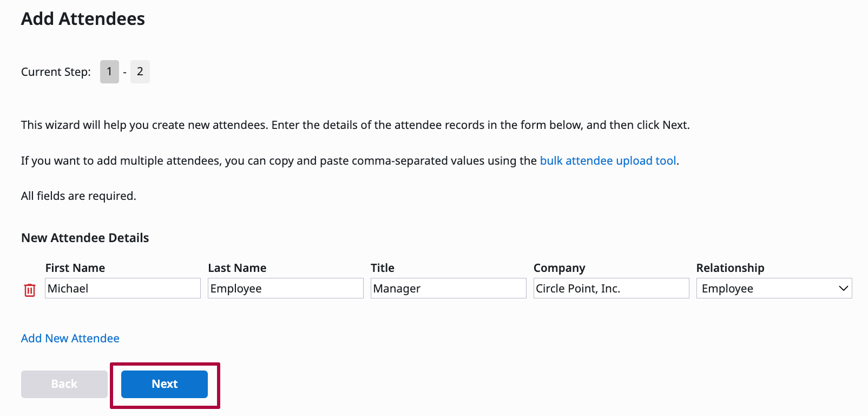Click the Company field with Circle Point, Inc.
The image size is (868, 416).
tap(611, 289)
